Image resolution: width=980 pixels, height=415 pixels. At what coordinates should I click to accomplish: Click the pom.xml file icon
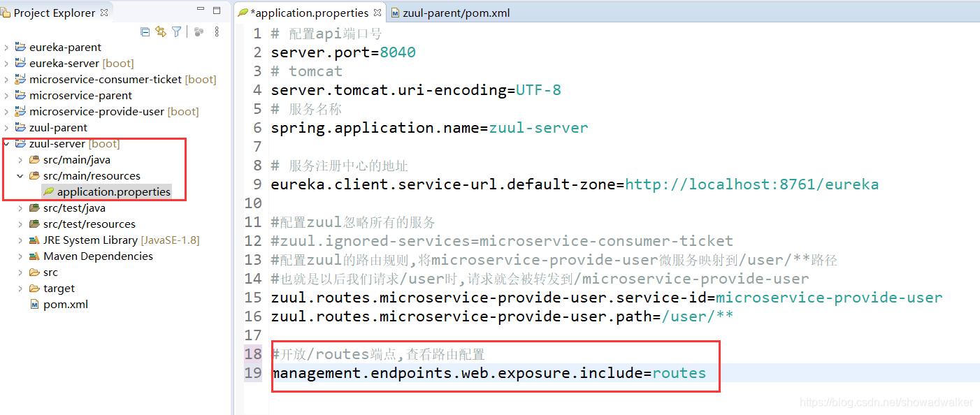coord(34,305)
